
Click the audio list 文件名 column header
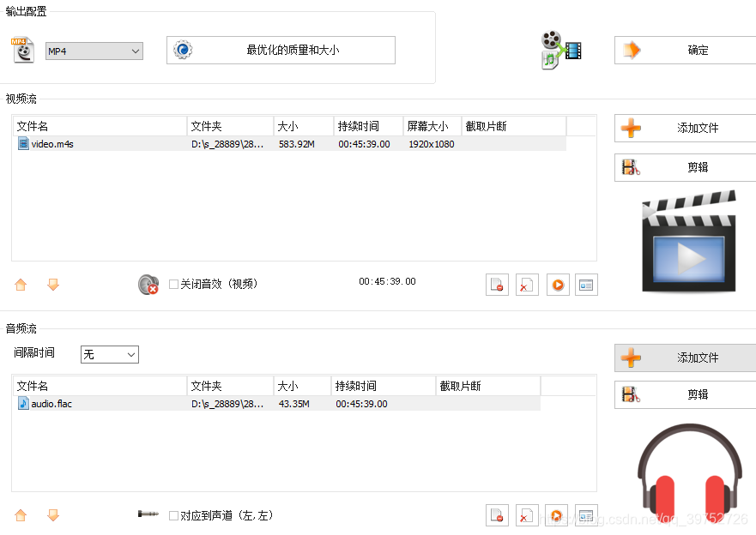pos(100,386)
